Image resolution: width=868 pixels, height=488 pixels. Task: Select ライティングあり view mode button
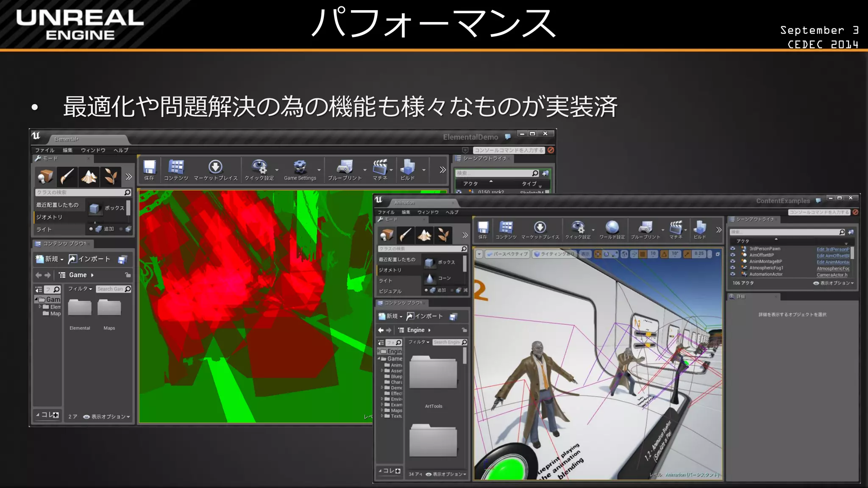[554, 254]
